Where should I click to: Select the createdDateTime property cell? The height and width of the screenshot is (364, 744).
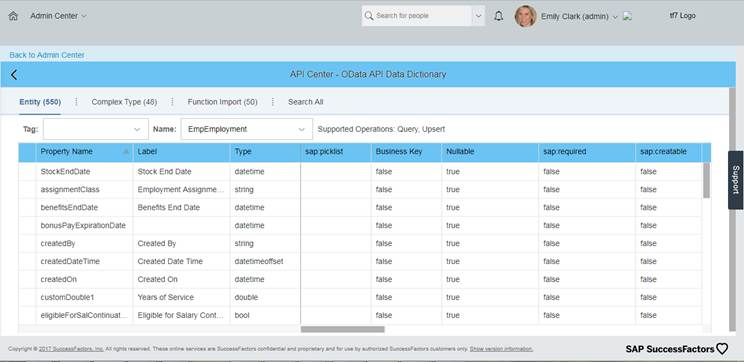click(x=84, y=261)
